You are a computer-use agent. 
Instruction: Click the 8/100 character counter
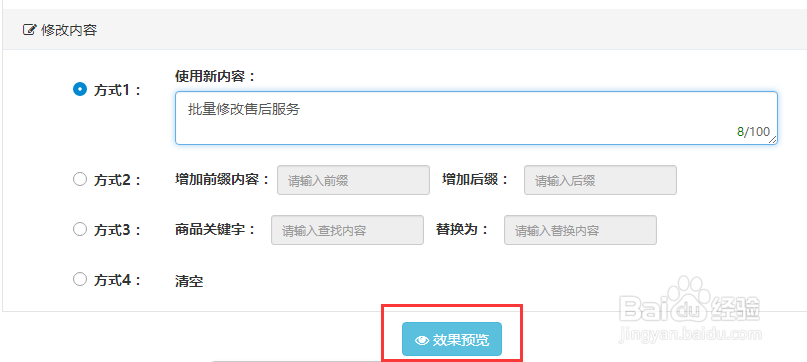[753, 132]
